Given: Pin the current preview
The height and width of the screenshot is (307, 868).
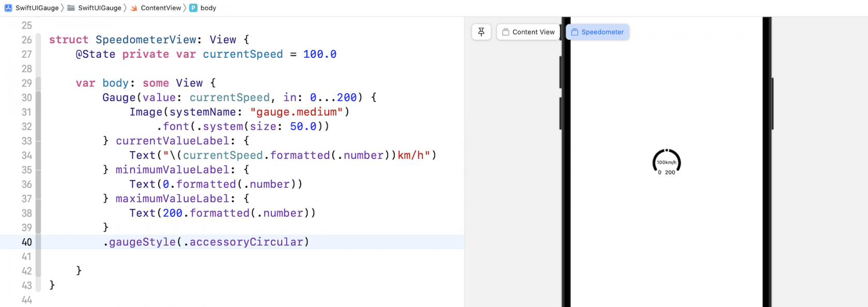Looking at the screenshot, I should (x=481, y=32).
